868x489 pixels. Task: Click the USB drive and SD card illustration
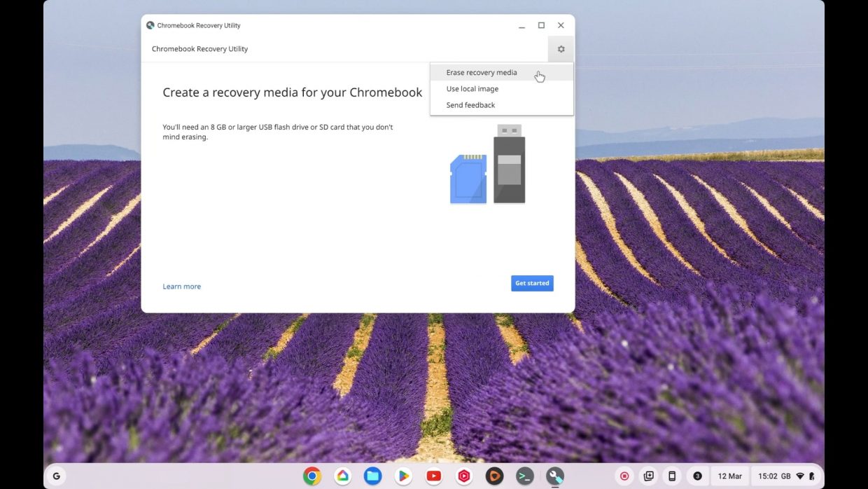tap(488, 165)
